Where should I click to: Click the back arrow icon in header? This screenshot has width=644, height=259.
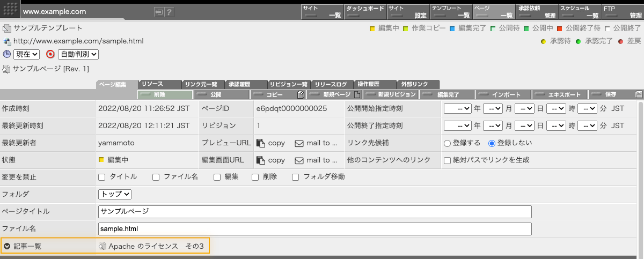point(159,12)
